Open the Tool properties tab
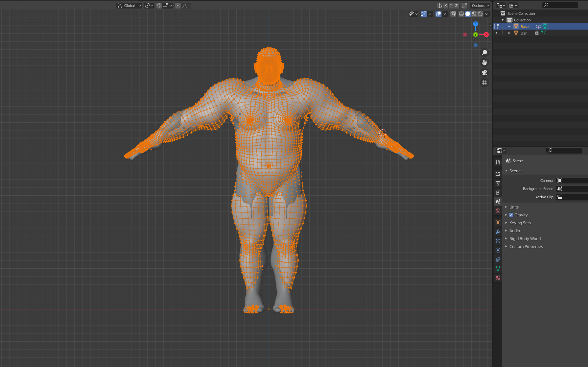Viewport: 588px width, 367px height. pos(498,162)
